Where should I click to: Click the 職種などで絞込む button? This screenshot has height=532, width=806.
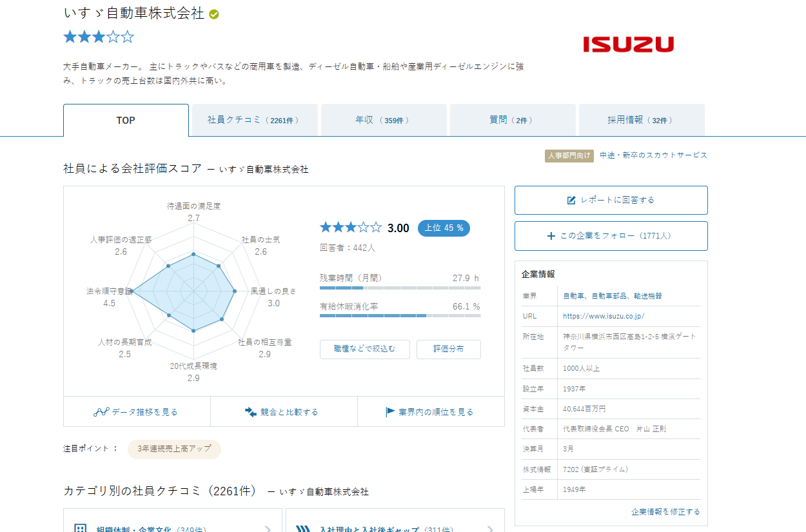pyautogui.click(x=364, y=350)
